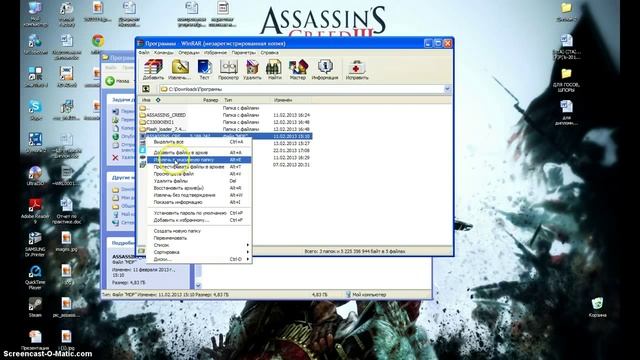This screenshot has height=360, width=640.
Task: Open Adobe Reader 9 desktop icon
Action: pyautogui.click(x=35, y=211)
